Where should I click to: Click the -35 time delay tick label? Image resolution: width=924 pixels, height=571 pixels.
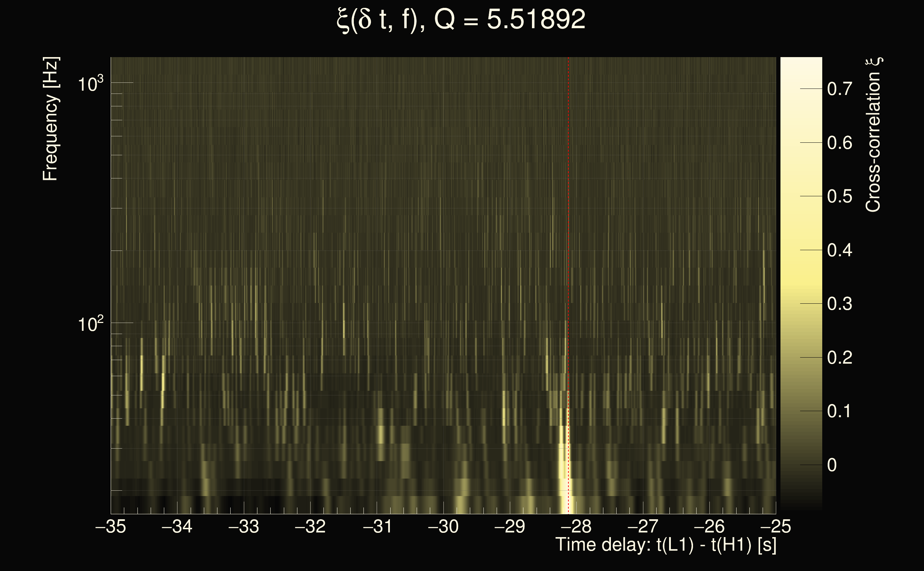tap(111, 526)
